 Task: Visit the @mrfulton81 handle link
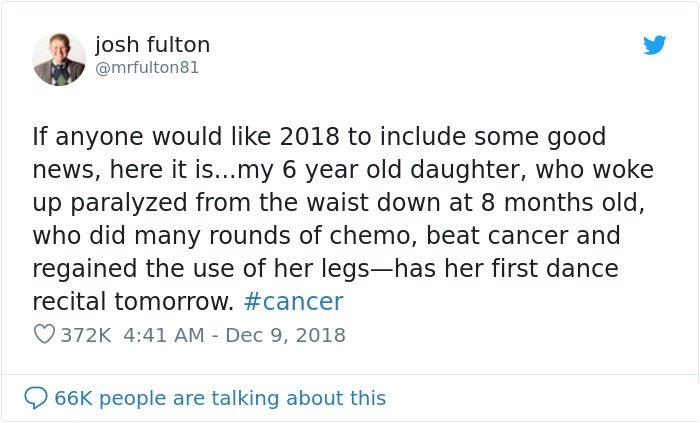coord(147,67)
